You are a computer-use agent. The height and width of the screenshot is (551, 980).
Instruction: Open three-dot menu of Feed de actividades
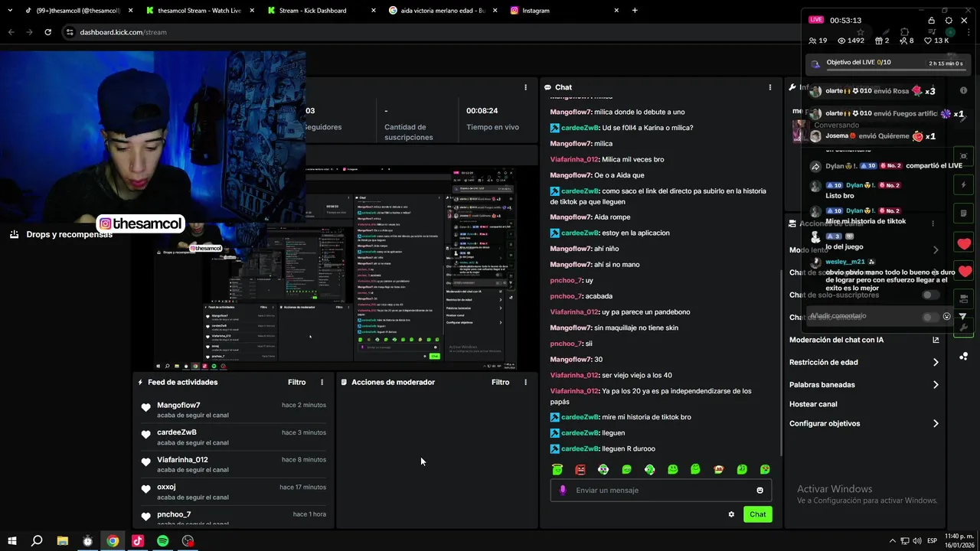(x=322, y=382)
